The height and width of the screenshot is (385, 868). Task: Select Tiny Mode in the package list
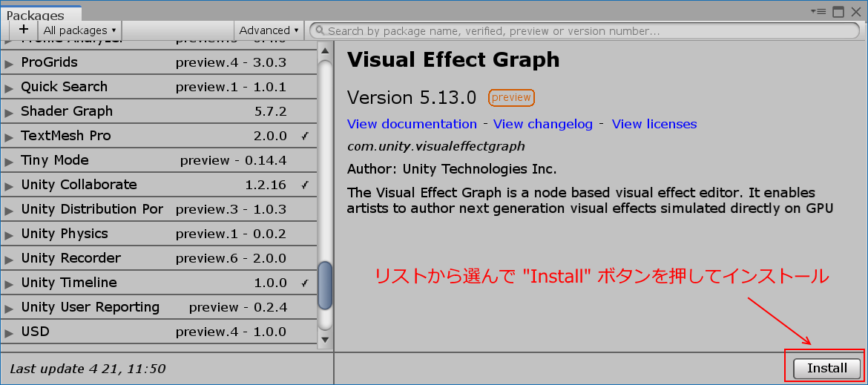(x=159, y=160)
